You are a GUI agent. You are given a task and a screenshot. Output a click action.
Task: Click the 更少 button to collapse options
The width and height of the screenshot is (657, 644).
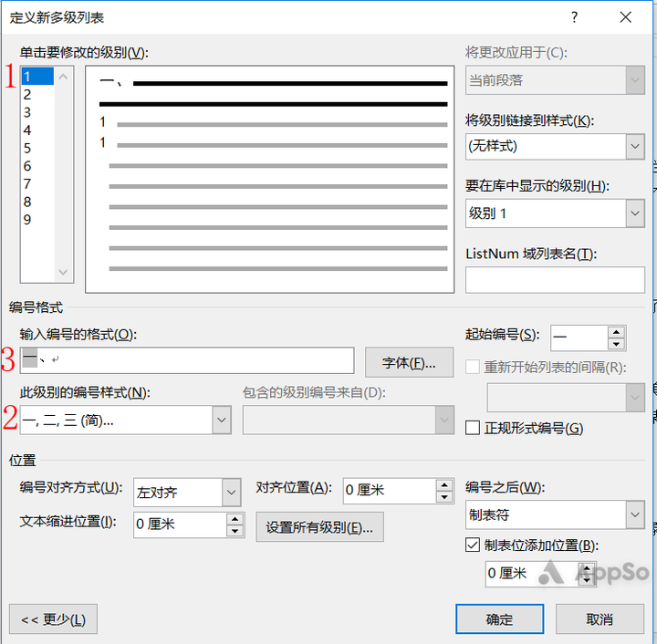[x=53, y=618]
